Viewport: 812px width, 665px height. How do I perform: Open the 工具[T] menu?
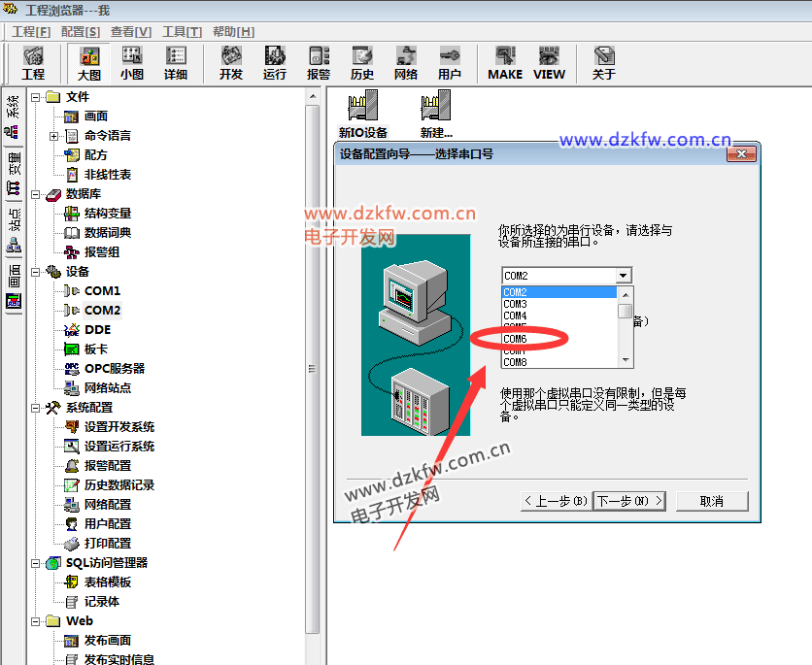182,31
